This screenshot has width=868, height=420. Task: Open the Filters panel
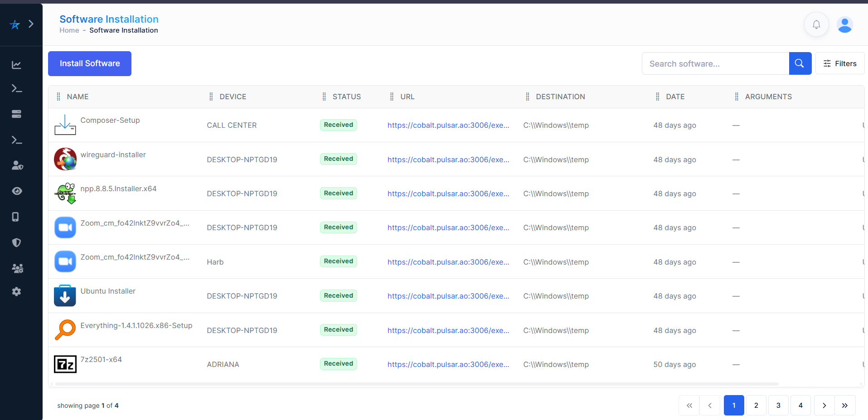click(839, 63)
